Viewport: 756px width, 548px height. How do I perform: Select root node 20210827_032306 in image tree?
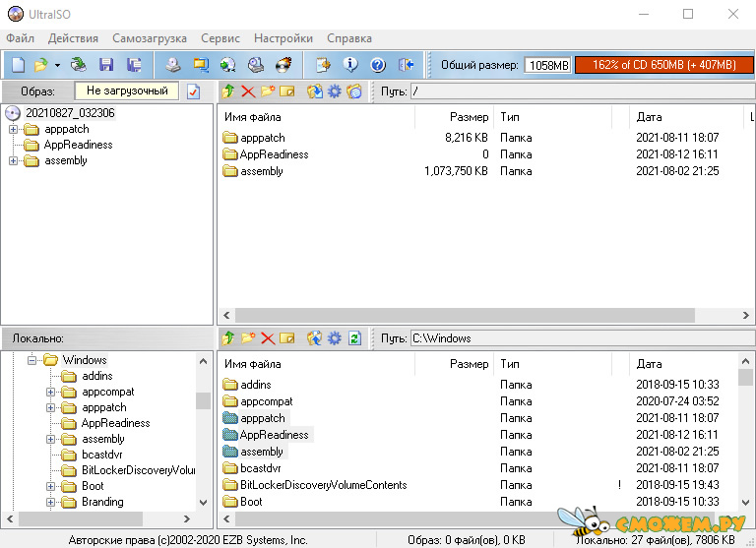coord(70,113)
